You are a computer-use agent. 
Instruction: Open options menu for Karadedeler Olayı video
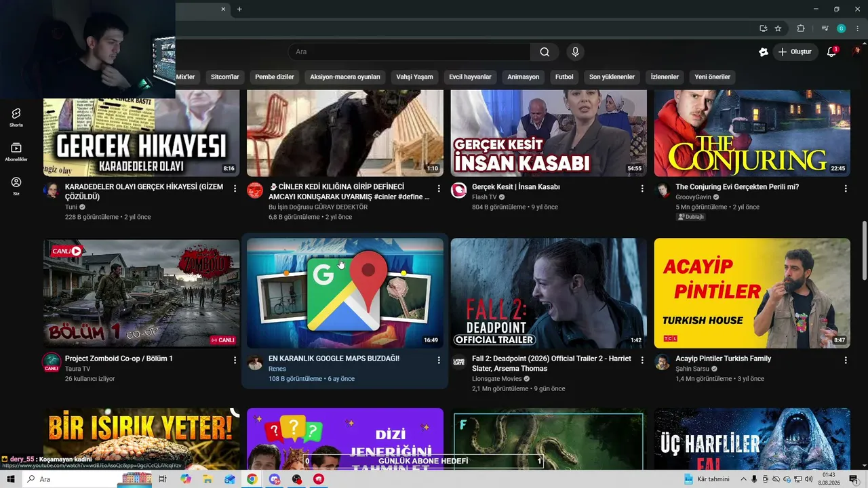[235, 188]
